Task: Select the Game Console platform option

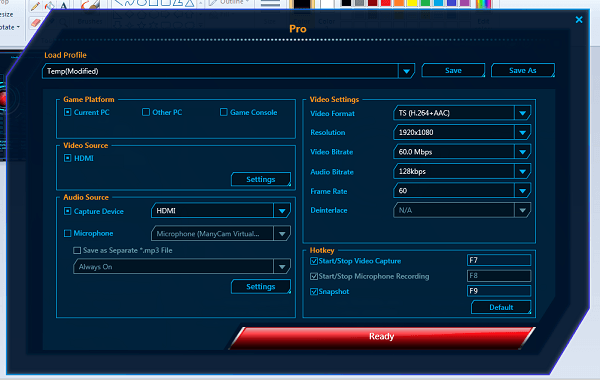Action: coord(223,112)
